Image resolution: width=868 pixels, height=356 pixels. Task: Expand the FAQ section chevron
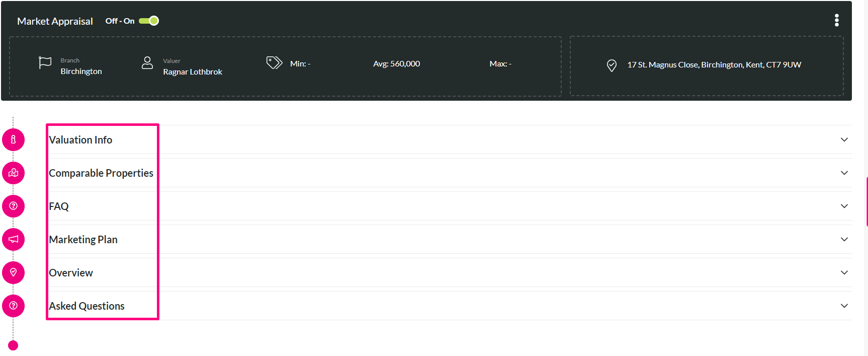click(844, 206)
